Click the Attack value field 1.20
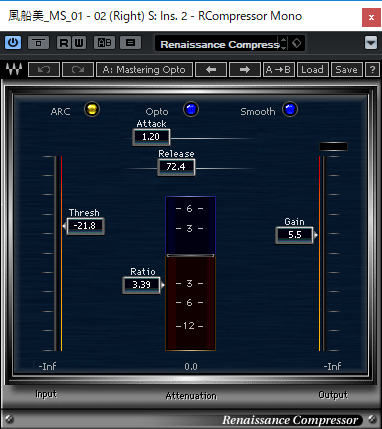 (151, 137)
